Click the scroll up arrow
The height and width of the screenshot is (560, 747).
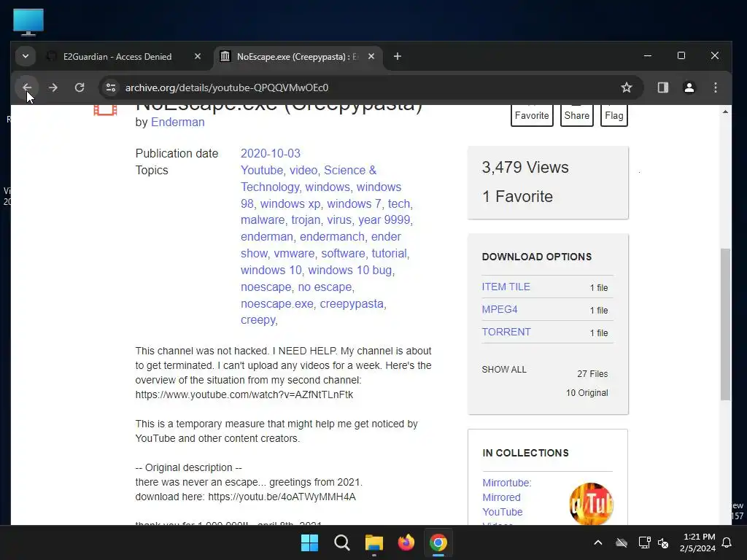(x=725, y=112)
